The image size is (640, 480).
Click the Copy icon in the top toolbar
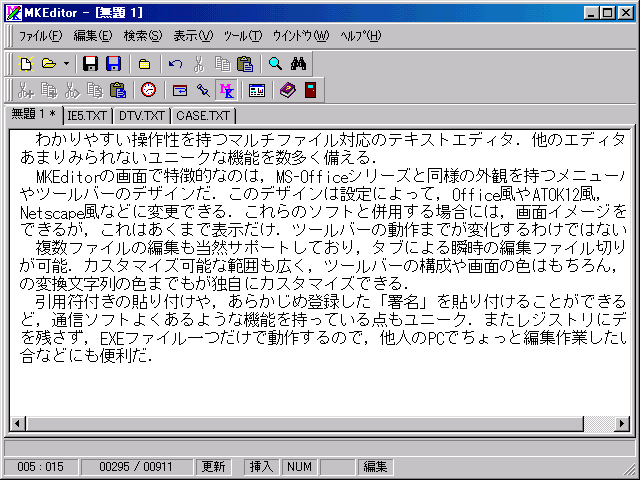[222, 64]
